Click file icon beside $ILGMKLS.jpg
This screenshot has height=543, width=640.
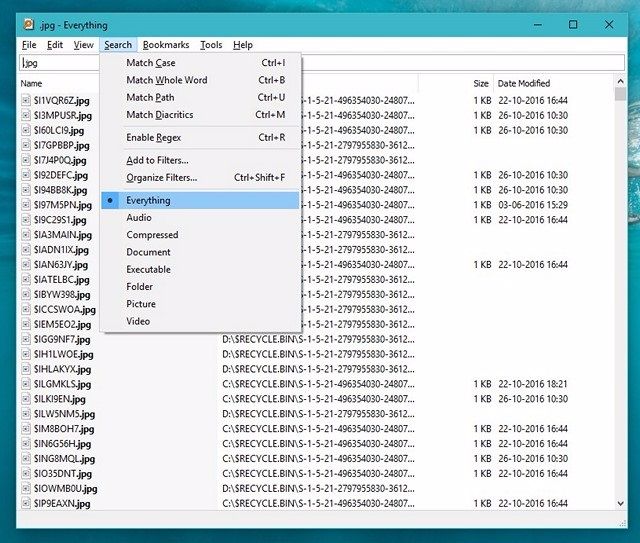26,384
